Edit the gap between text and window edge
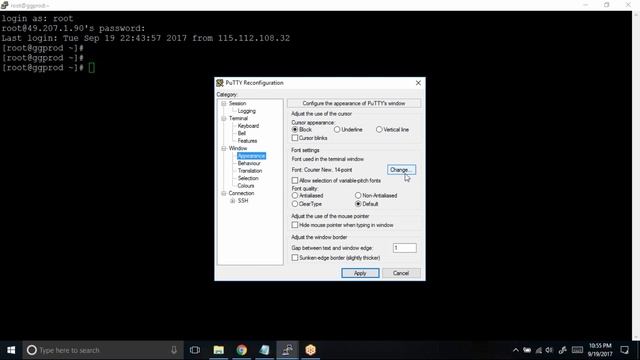640x360 pixels. tap(404, 248)
